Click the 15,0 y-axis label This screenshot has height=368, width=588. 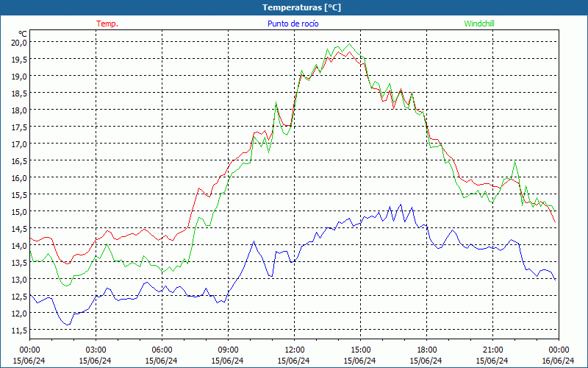pos(19,211)
